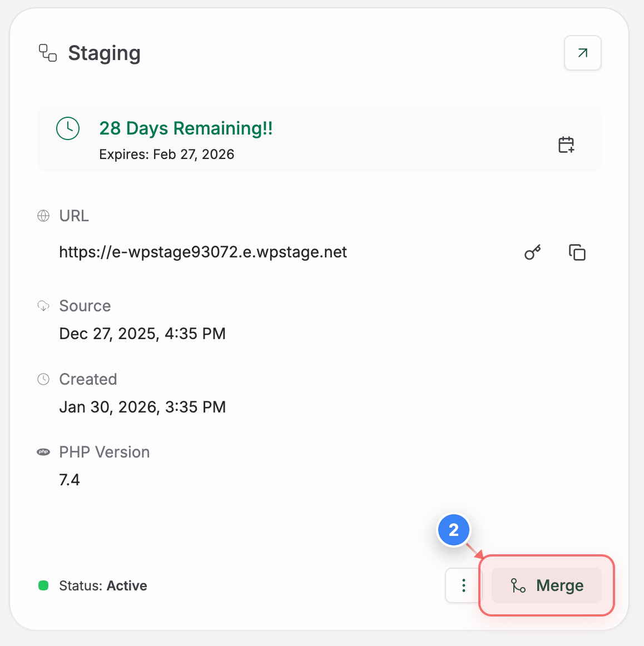Select the PHP Version 7.4 value
Image resolution: width=644 pixels, height=646 pixels.
pos(70,479)
